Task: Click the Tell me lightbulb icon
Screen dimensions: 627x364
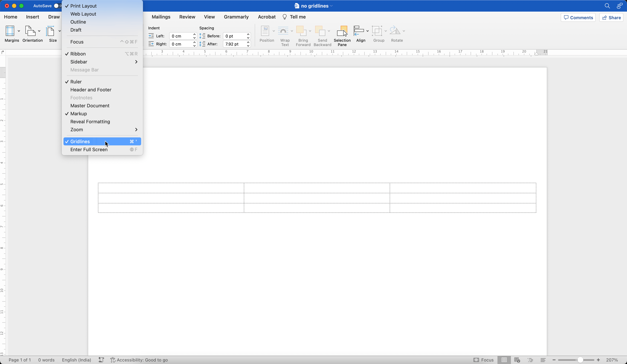Action: (285, 17)
